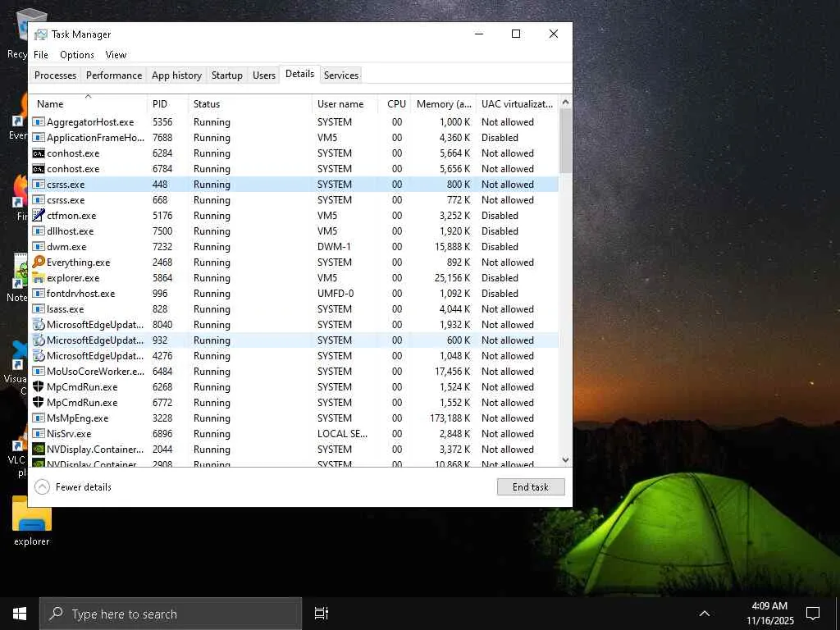The width and height of the screenshot is (840, 630).
Task: Click user name UMFD-0
Action: [x=336, y=293]
